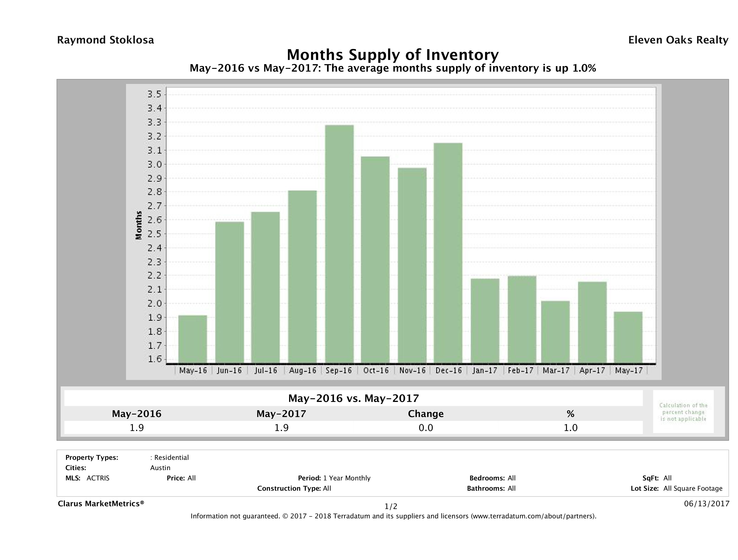The image size is (738, 560).
Task: Click the Months Supply of Inventory title
Action: 393,55
